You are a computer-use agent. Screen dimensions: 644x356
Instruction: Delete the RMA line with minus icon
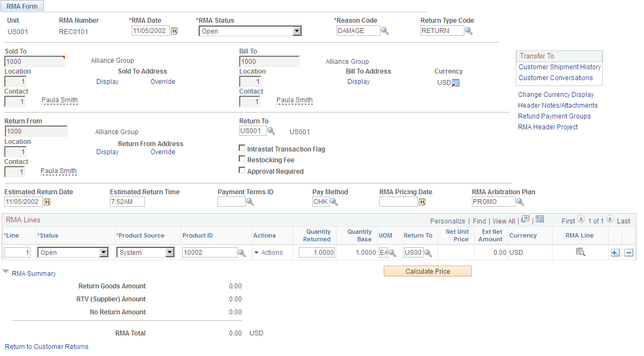[x=629, y=253]
